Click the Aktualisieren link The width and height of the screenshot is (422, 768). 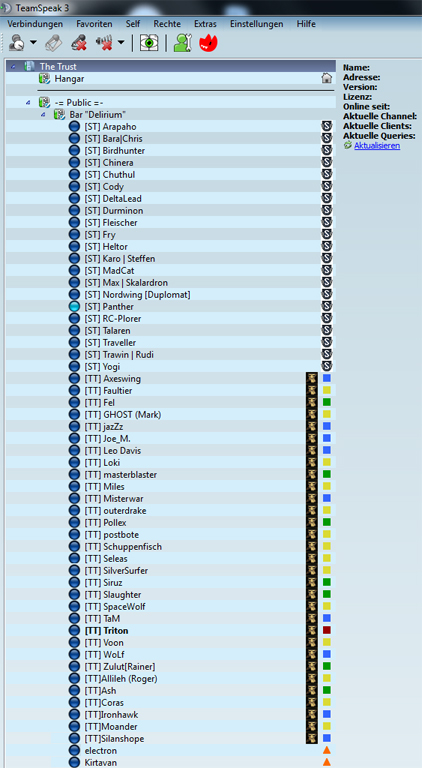point(377,145)
